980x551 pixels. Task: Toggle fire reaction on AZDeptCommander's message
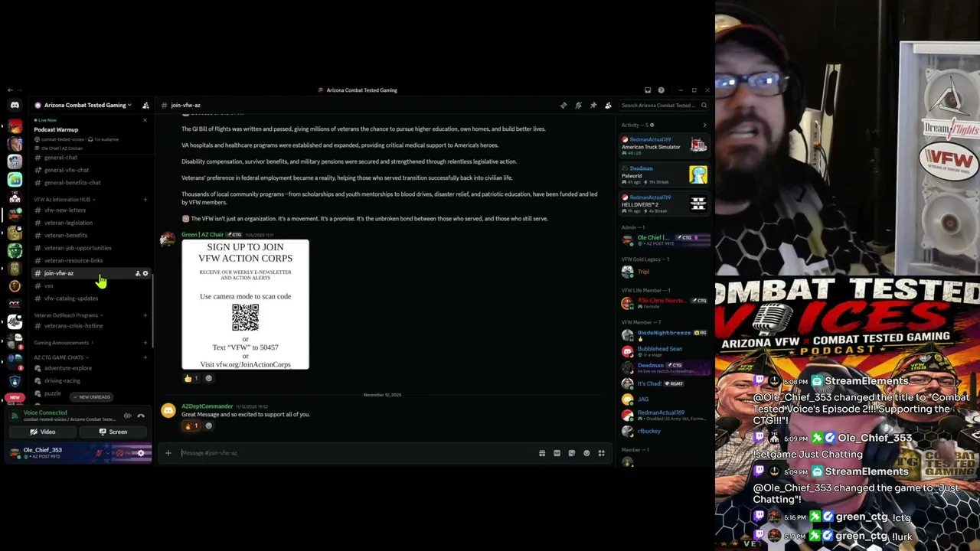(191, 425)
